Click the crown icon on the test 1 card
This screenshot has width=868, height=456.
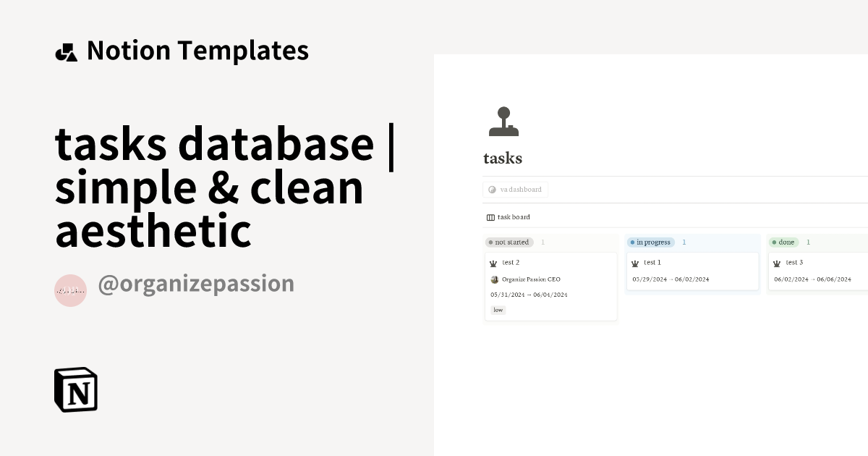634,262
